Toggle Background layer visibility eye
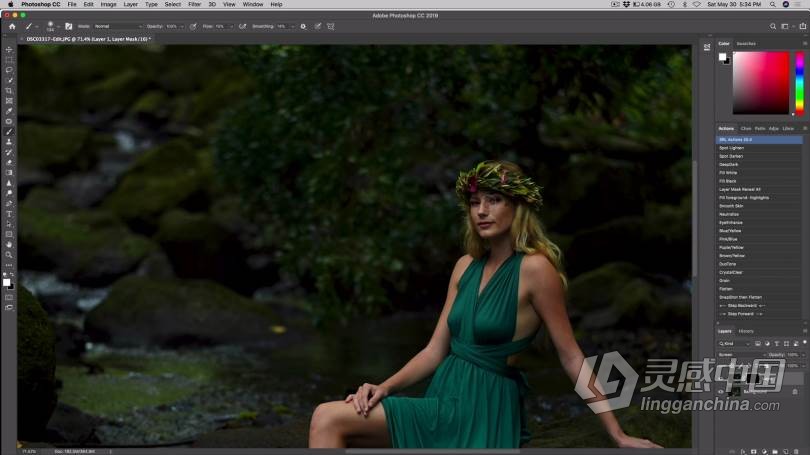Viewport: 810px width, 455px height. [721, 392]
